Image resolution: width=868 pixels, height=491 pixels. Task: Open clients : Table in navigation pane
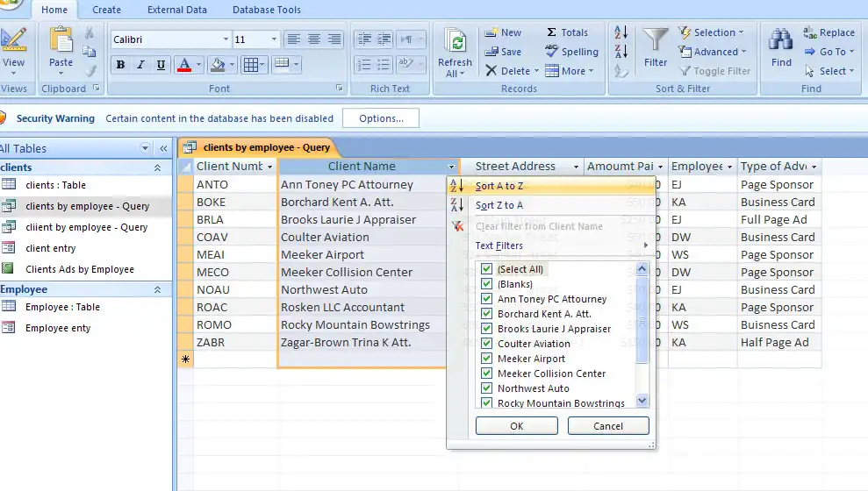click(x=56, y=185)
